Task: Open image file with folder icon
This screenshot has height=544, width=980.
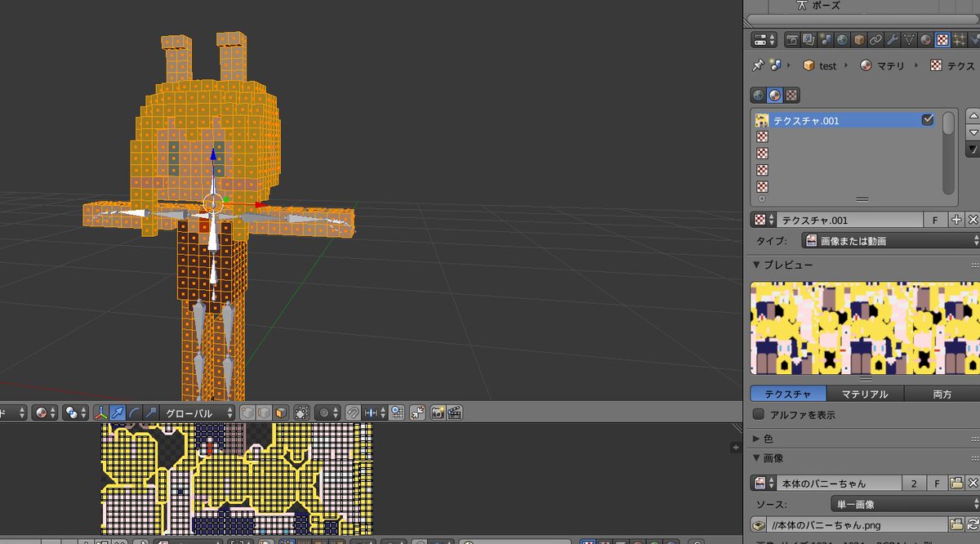Action: (x=956, y=483)
